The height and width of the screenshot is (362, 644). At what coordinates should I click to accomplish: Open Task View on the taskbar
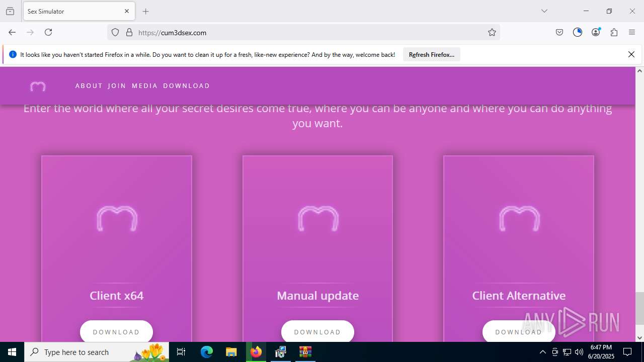tap(181, 352)
